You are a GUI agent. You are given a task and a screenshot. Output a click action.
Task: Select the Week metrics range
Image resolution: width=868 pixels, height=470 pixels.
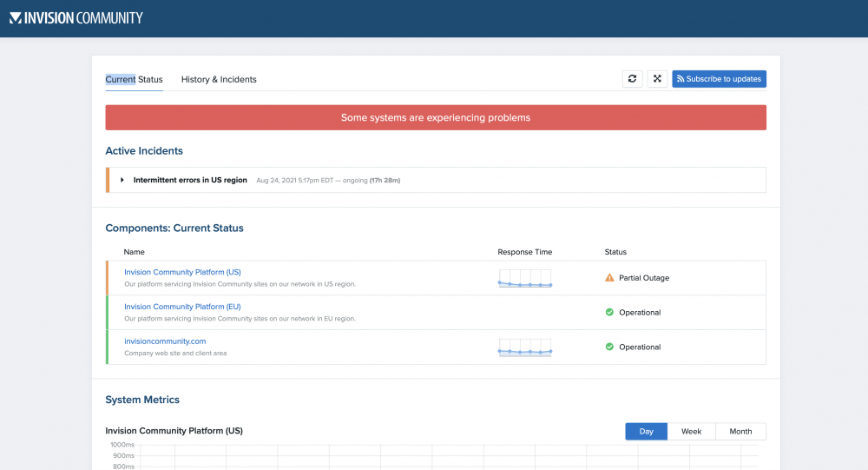click(691, 431)
